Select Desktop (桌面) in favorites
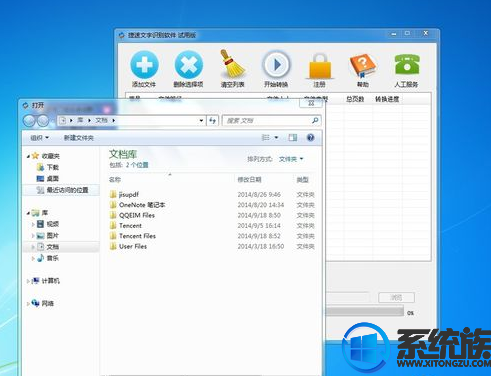 pos(48,178)
